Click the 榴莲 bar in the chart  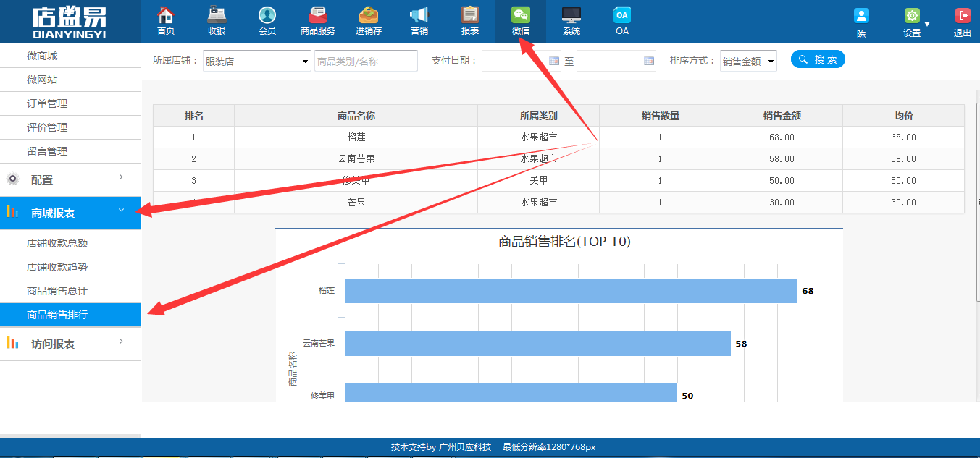click(x=571, y=291)
